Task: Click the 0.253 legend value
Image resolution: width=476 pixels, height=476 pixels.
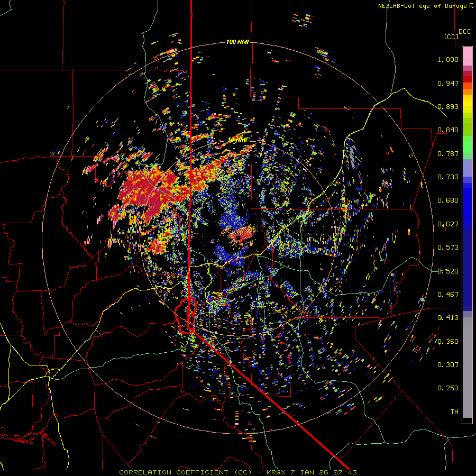Action: tap(448, 388)
